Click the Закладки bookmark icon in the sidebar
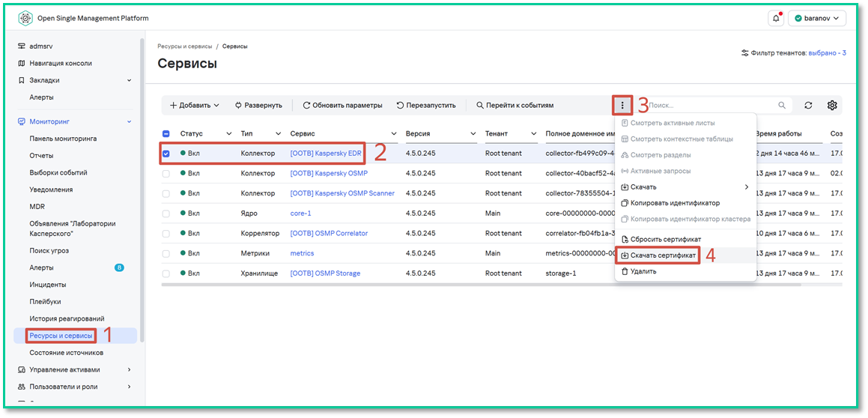The width and height of the screenshot is (868, 418). coord(22,80)
